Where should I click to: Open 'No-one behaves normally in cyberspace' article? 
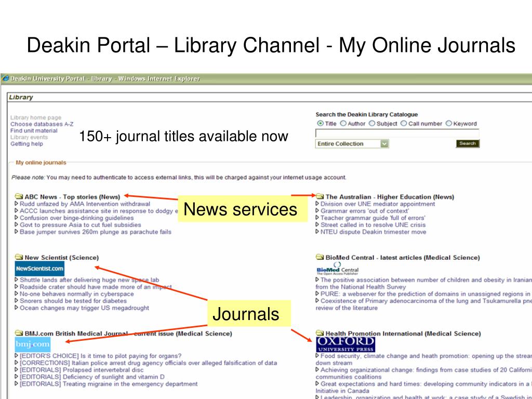pos(77,294)
